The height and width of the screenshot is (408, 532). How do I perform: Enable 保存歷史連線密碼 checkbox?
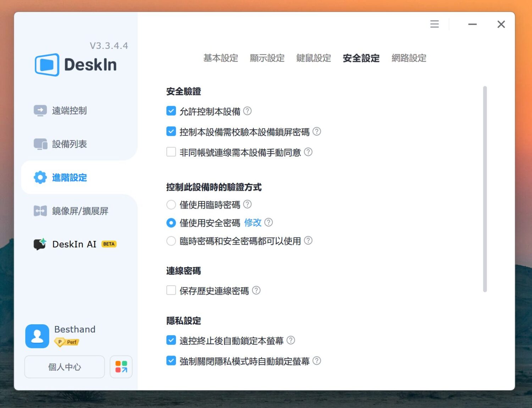point(171,291)
